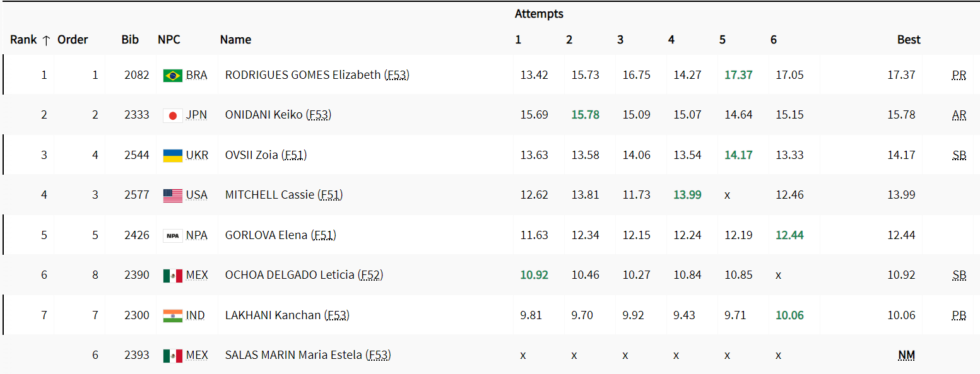Click the Name column header

click(235, 40)
